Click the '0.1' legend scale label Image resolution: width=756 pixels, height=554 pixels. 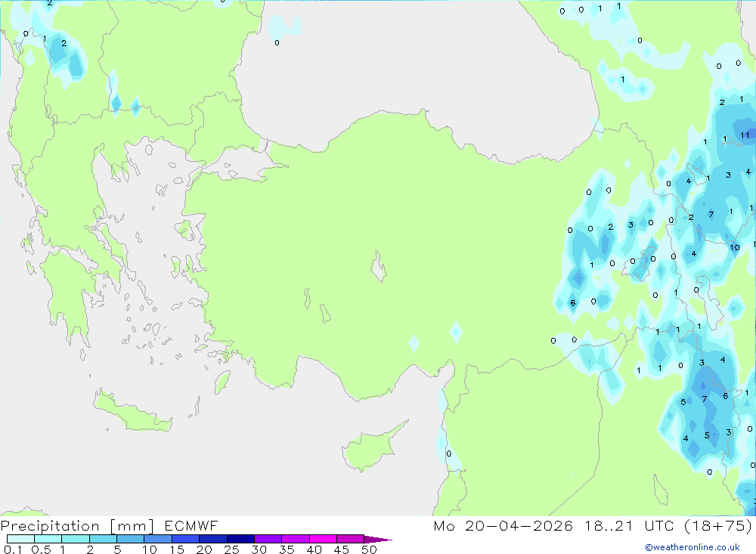[13, 549]
